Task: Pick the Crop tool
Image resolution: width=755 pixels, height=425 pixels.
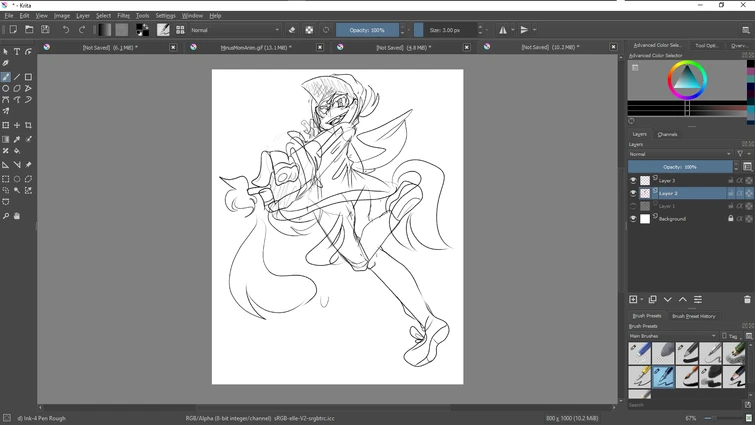Action: (28, 126)
